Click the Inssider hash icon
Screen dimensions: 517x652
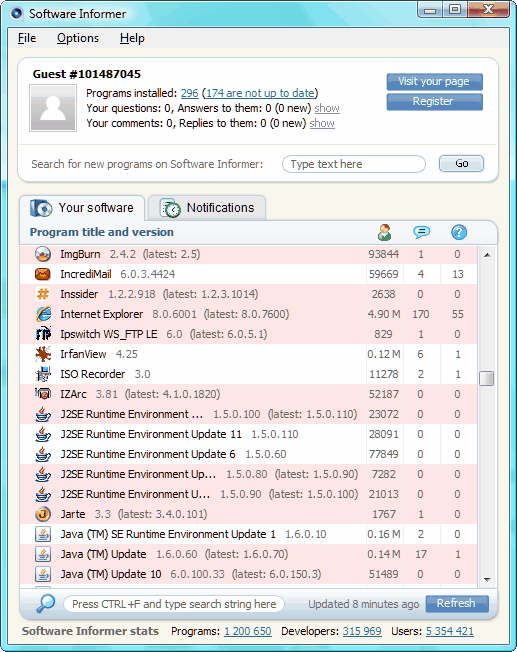pyautogui.click(x=43, y=294)
